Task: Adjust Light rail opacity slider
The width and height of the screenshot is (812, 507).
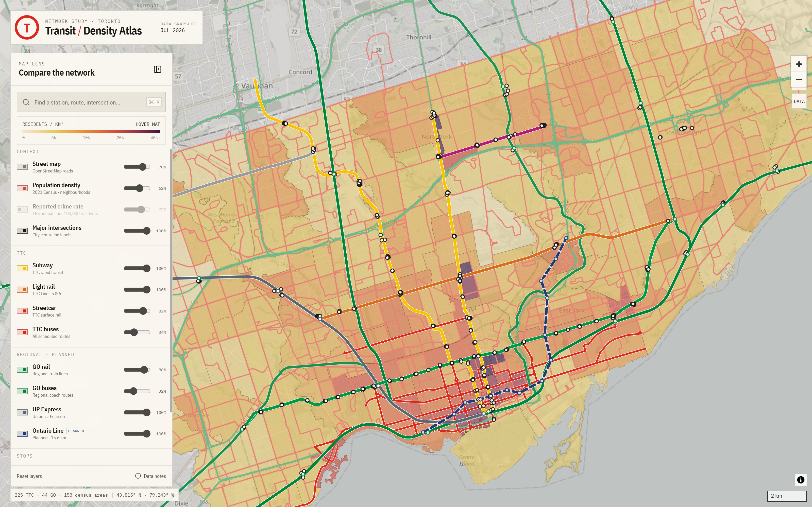Action: (x=137, y=290)
